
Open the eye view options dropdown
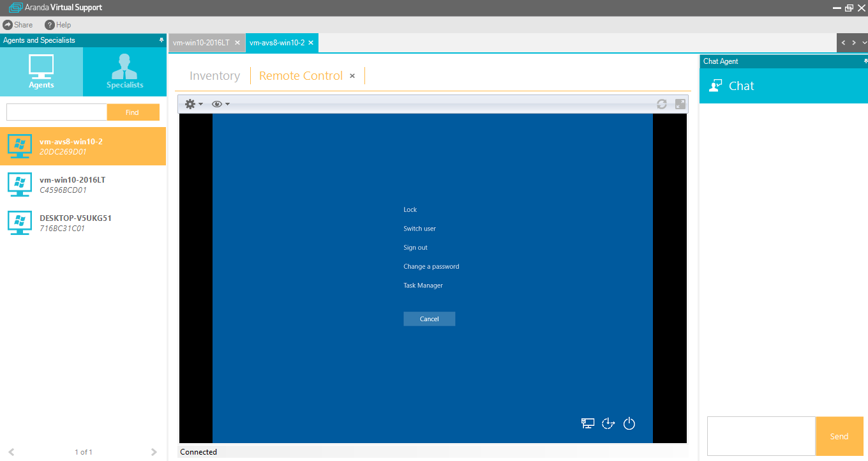221,104
